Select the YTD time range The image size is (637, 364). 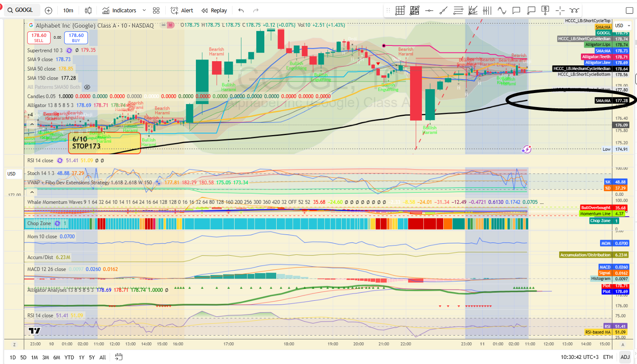pyautogui.click(x=69, y=357)
